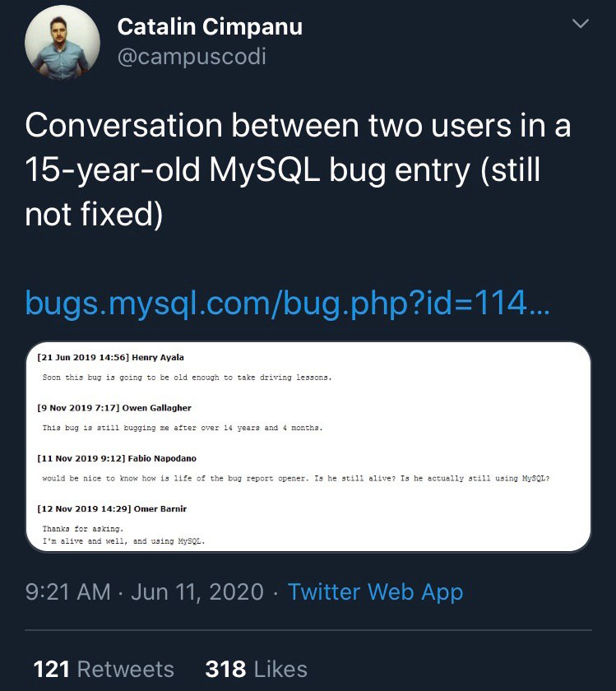Viewport: 616px width, 691px height.
Task: Select the Likes count number 318
Action: click(225, 669)
